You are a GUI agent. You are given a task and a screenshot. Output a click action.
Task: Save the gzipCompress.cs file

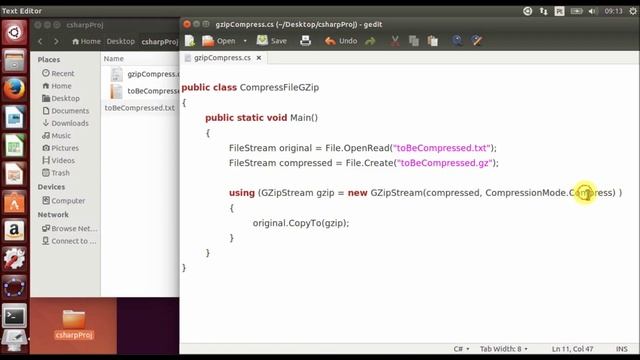click(x=272, y=41)
